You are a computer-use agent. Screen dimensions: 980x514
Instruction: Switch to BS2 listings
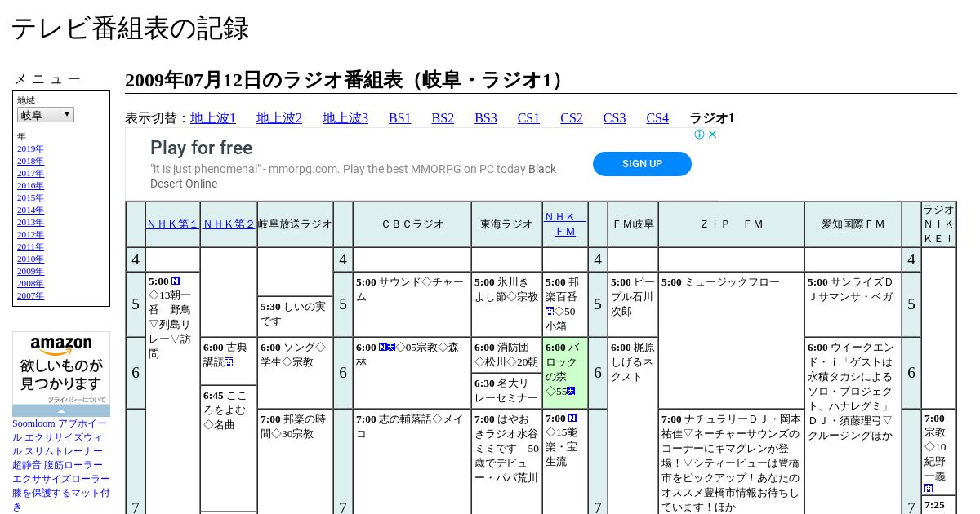(x=443, y=118)
